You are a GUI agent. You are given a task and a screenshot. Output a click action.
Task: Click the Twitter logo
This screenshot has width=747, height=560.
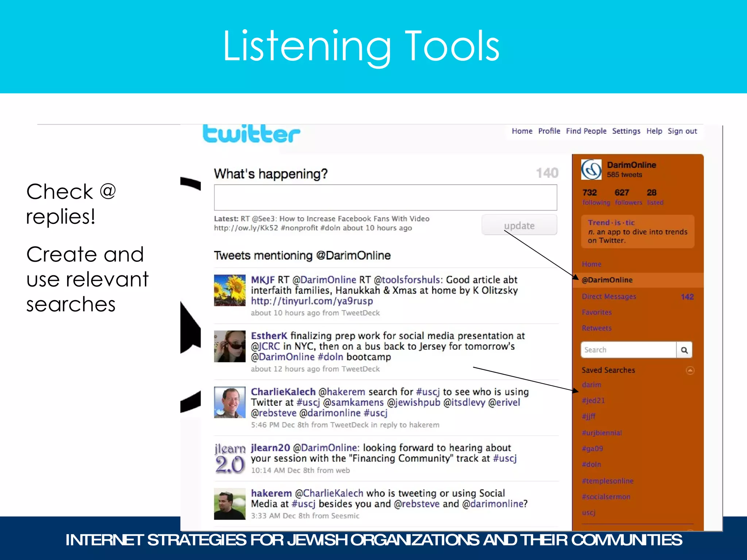point(251,134)
